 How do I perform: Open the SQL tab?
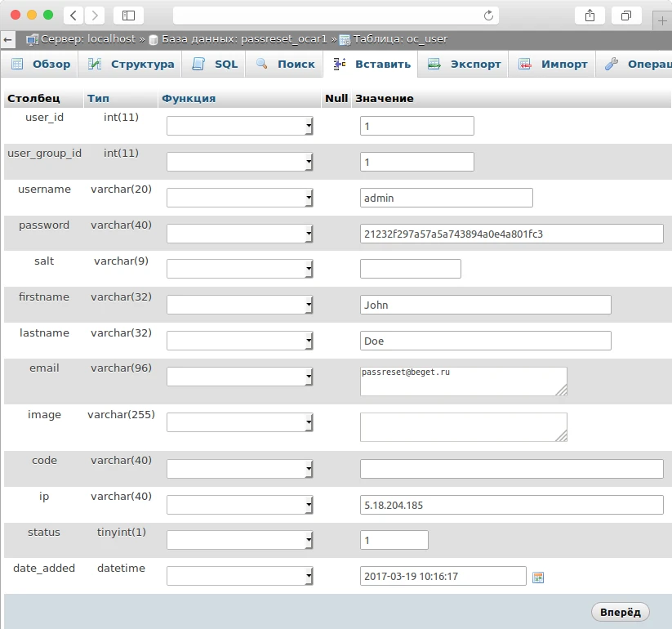click(x=216, y=64)
